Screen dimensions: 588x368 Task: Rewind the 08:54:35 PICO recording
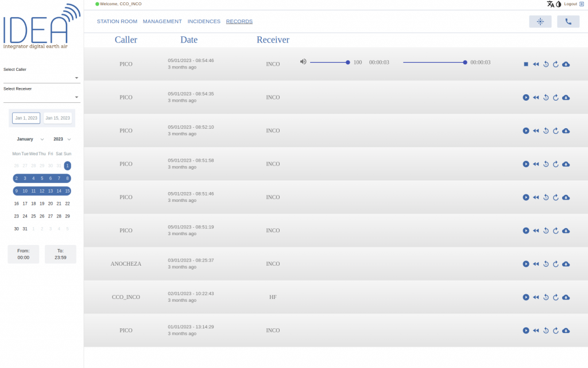coord(536,97)
